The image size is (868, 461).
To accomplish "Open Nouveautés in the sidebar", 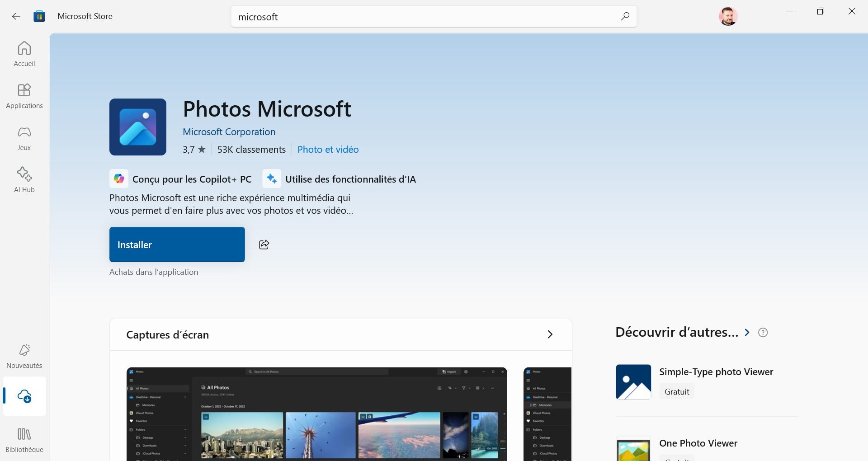I will point(24,356).
